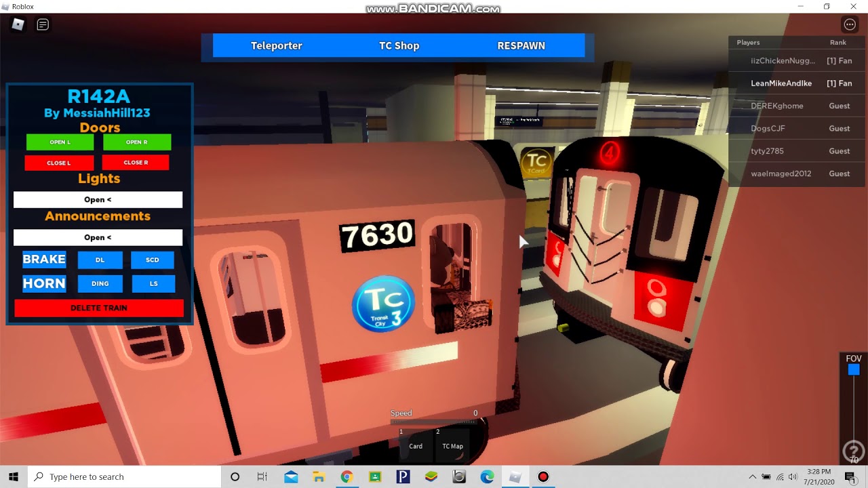Close left doors with CLOSE L
This screenshot has width=868, height=488.
(x=59, y=163)
